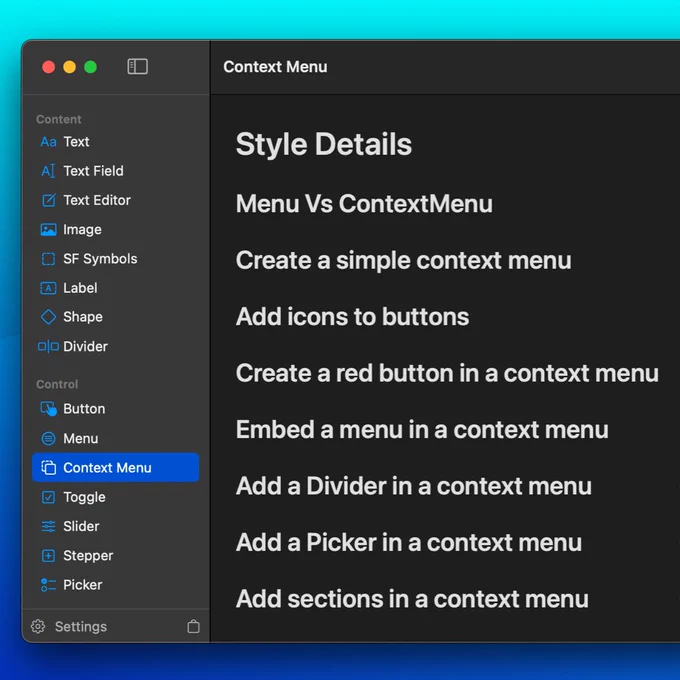Viewport: 680px width, 680px height.
Task: Click the green zoom window button
Action: [x=91, y=67]
